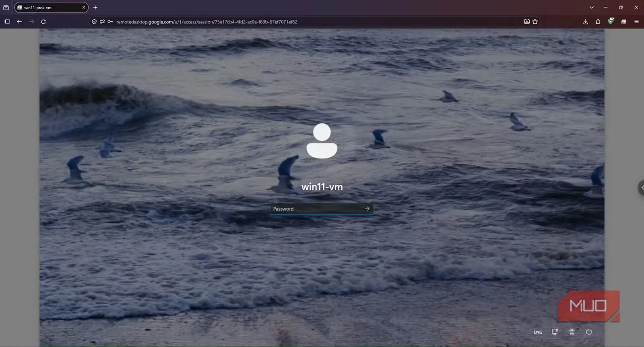The image size is (644, 347).
Task: Expand the list all tabs chevron
Action: coord(591,7)
